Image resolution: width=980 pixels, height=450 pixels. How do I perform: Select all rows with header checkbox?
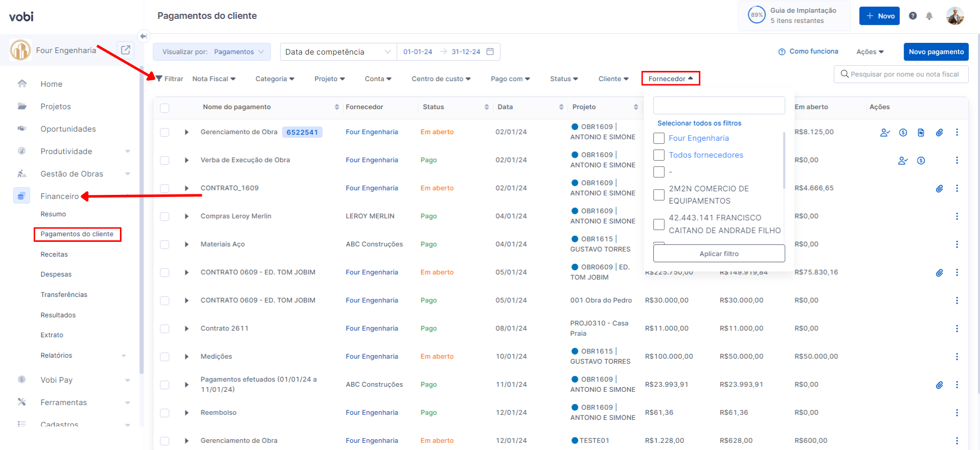164,108
